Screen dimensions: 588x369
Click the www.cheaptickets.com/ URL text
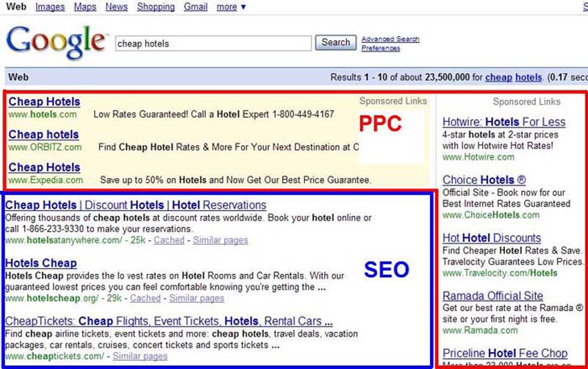pyautogui.click(x=54, y=357)
